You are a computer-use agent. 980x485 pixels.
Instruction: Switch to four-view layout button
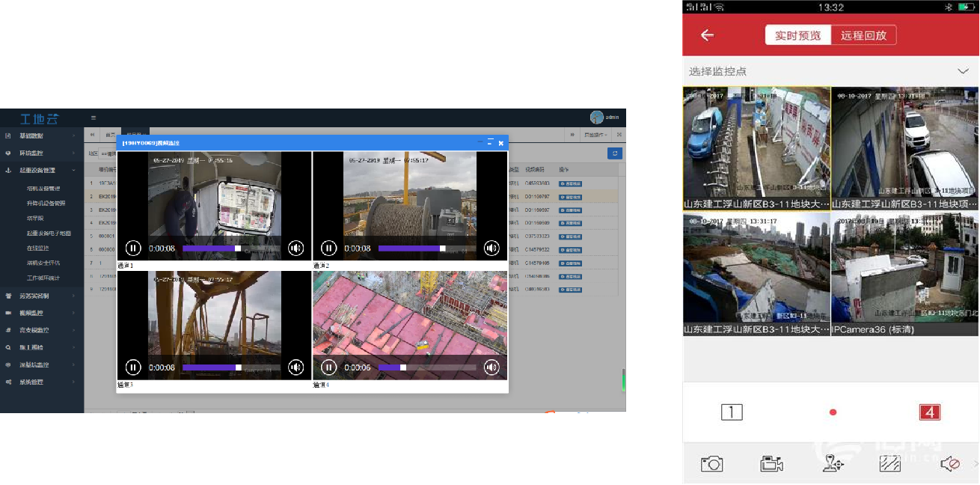(929, 412)
